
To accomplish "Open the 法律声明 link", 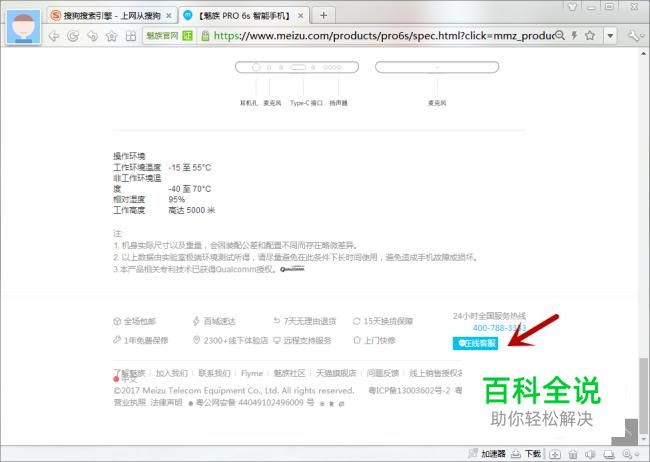I will point(166,402).
